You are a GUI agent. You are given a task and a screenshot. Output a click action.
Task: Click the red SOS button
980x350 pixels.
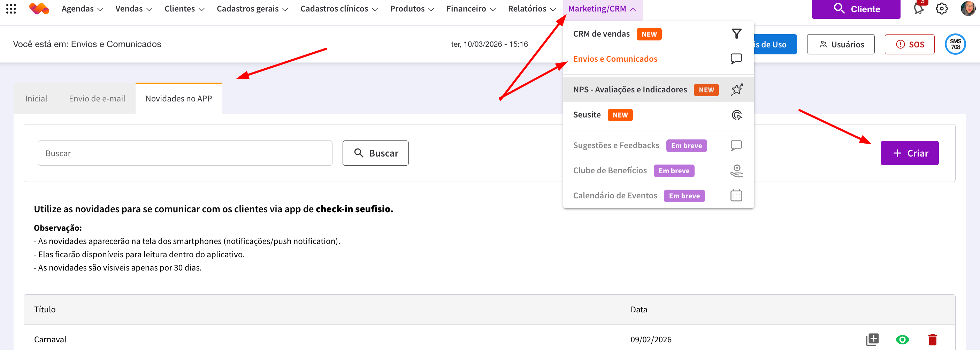909,45
